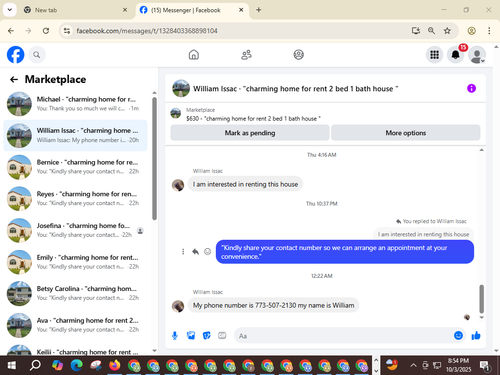Image resolution: width=500 pixels, height=375 pixels.
Task: Reload the page with refresh icon
Action: (46, 31)
